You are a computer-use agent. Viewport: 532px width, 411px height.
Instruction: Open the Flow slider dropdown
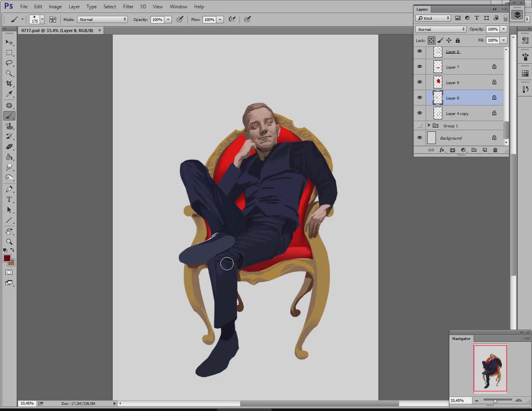point(220,19)
